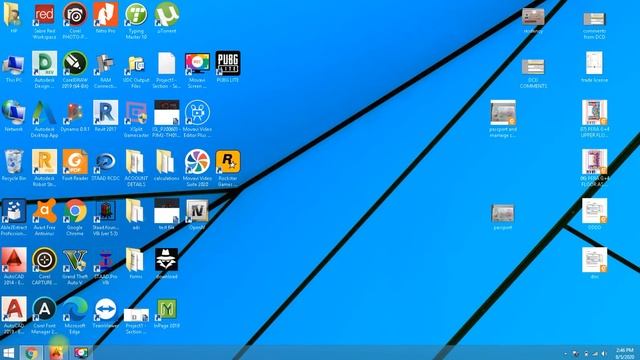Switch to AutoCAD in the taskbar

(x=56, y=353)
